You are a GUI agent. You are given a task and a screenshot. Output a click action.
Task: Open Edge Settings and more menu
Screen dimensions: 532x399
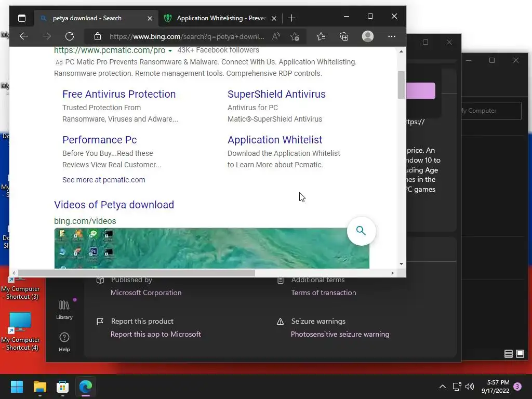tap(392, 36)
